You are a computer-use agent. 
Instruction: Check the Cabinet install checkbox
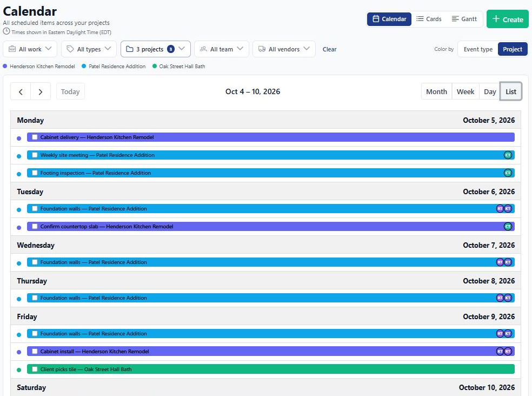(35, 352)
